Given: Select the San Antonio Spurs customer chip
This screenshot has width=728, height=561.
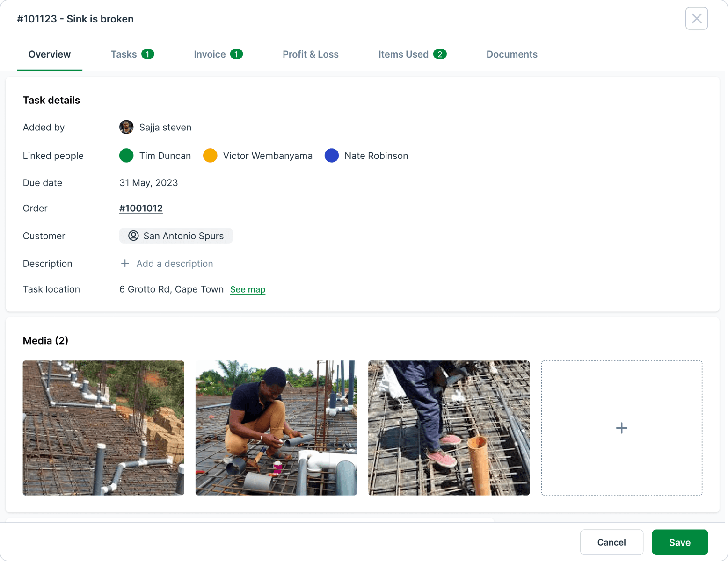Looking at the screenshot, I should point(176,236).
